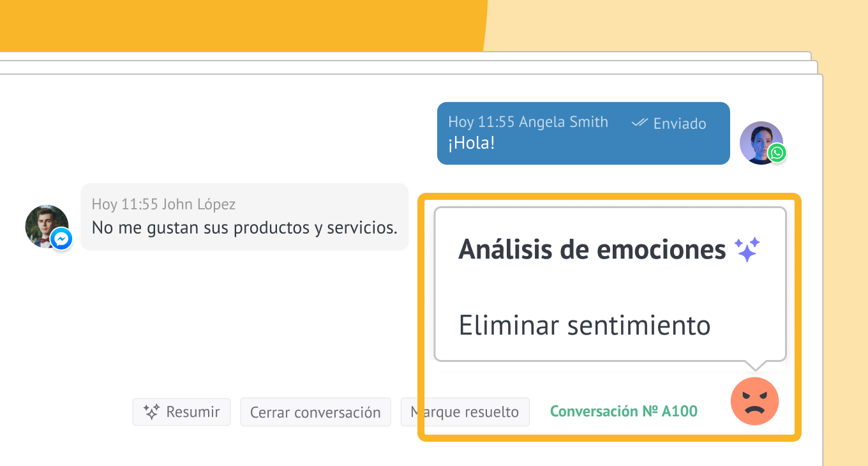
Task: Click Angela Smith's profile avatar
Action: click(761, 142)
